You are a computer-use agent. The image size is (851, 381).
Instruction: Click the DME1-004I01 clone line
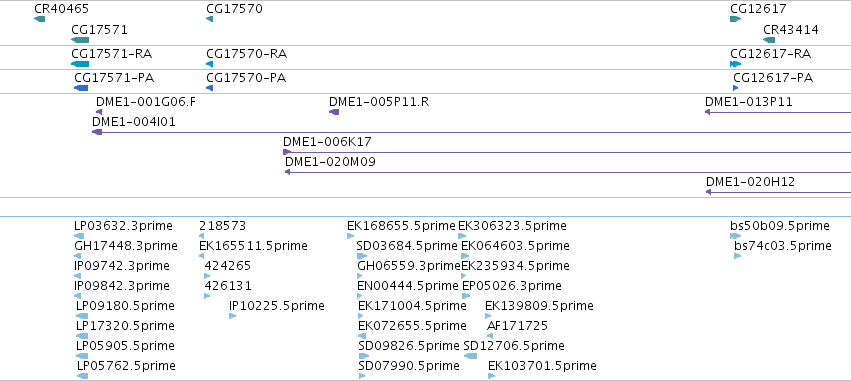pyautogui.click(x=471, y=132)
